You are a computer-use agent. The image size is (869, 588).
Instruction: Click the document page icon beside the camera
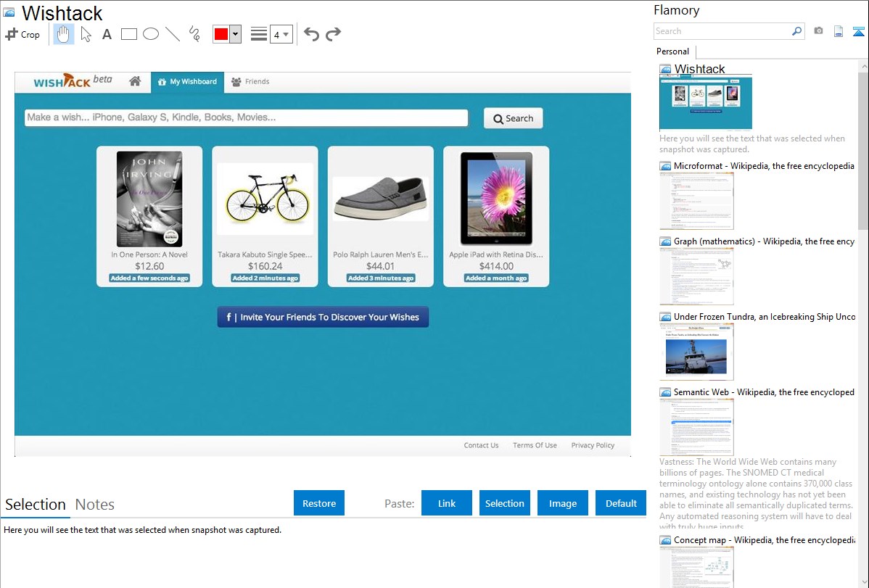click(x=839, y=31)
